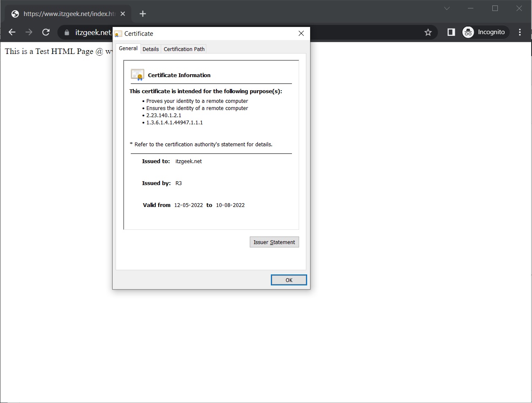Close the Certificate dialog with X
This screenshot has height=403, width=532.
click(301, 33)
